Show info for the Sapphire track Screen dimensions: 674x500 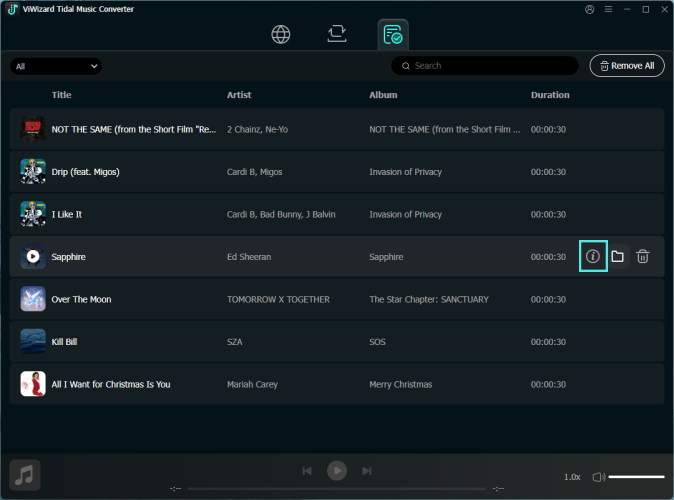(x=593, y=256)
